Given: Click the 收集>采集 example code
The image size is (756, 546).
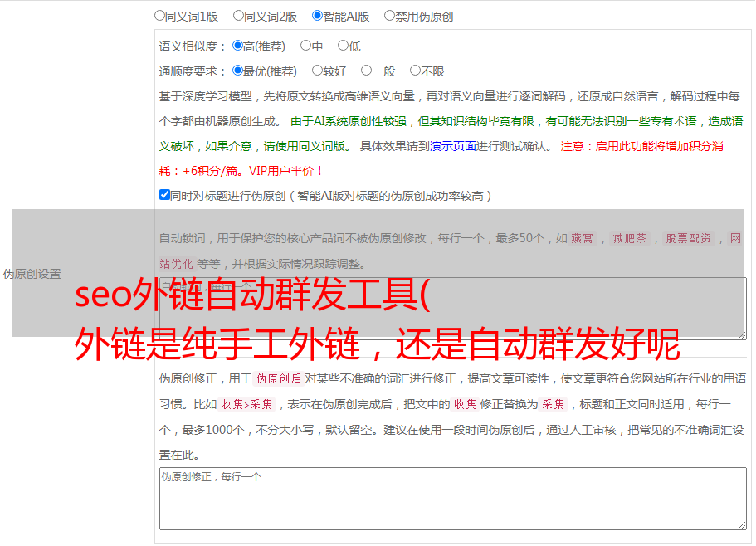Looking at the screenshot, I should pos(246,404).
